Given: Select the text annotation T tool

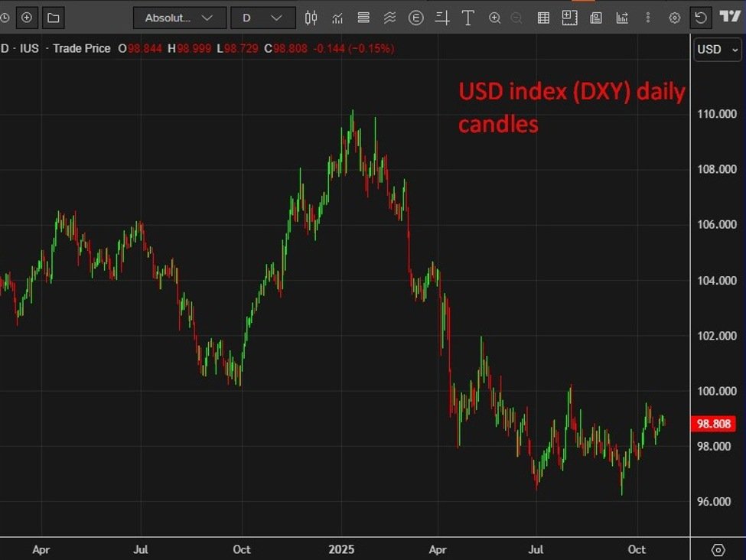Looking at the screenshot, I should click(x=467, y=18).
